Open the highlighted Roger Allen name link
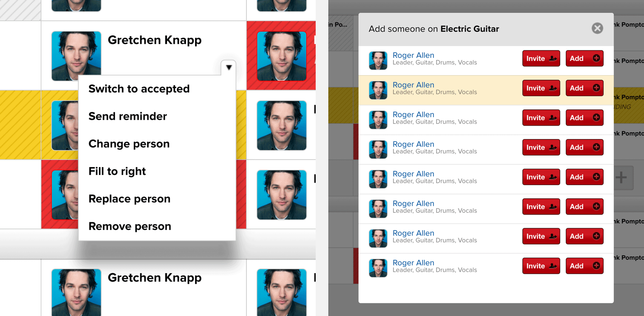Image resolution: width=644 pixels, height=316 pixels. pyautogui.click(x=413, y=85)
